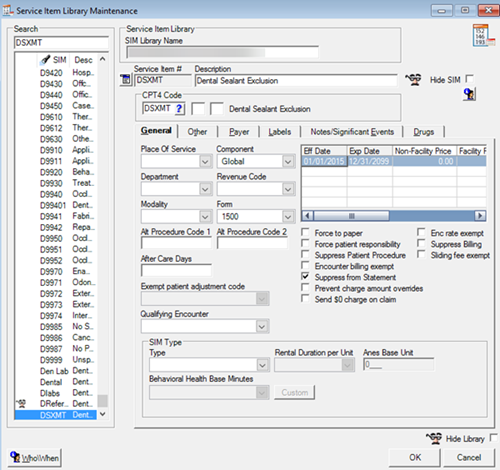
Task: Click the Cancel button
Action: point(469,457)
